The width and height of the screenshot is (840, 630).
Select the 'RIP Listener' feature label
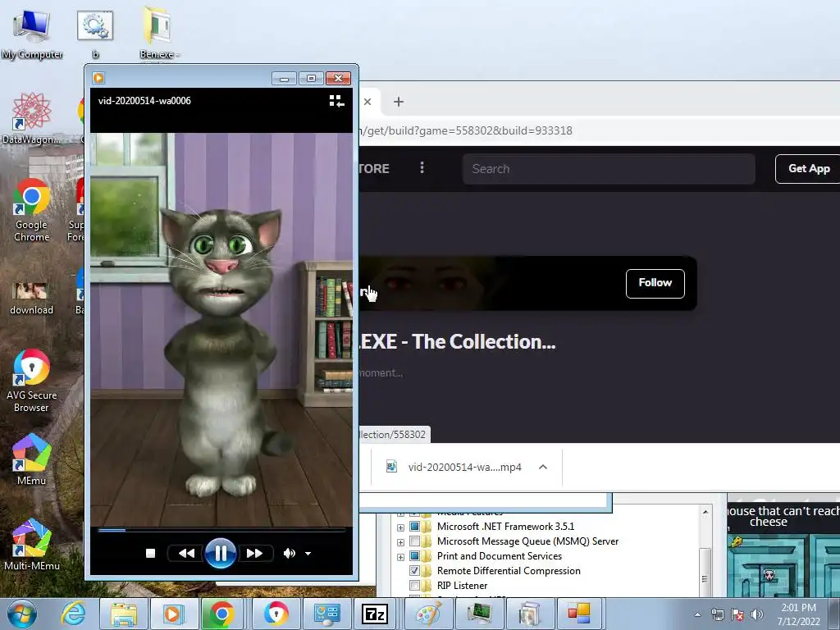point(462,586)
